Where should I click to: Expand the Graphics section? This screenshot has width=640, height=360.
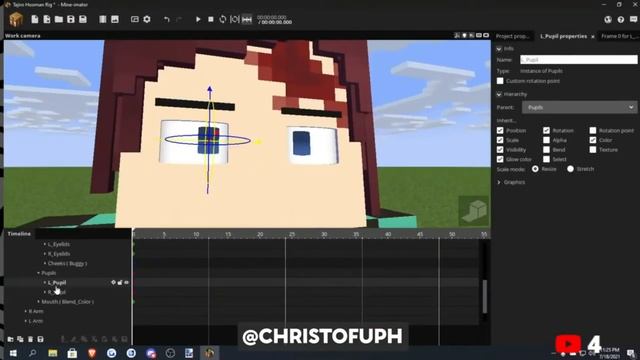(499, 182)
